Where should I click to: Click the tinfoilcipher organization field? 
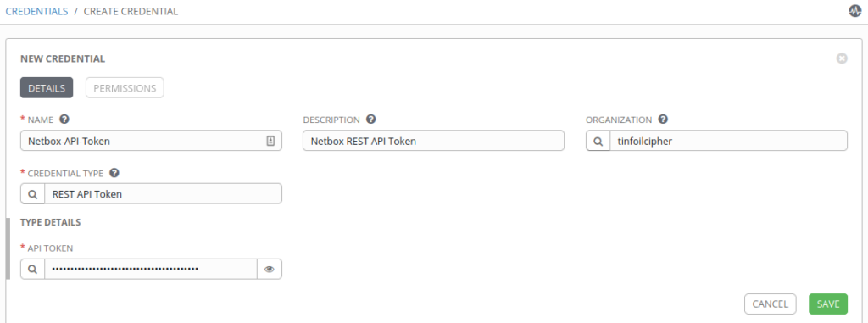tap(728, 141)
